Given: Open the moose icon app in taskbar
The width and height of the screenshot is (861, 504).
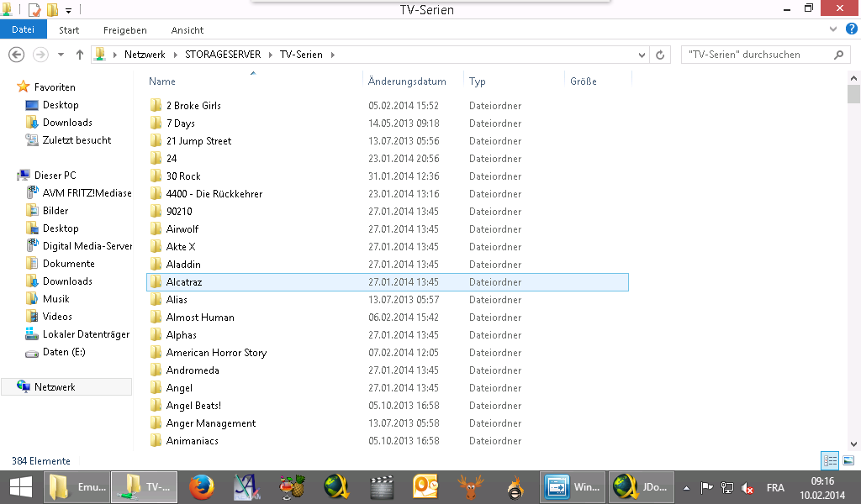Looking at the screenshot, I should 471,487.
